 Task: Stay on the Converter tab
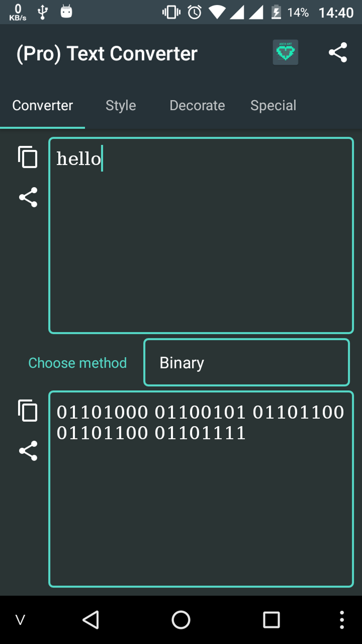tap(42, 105)
